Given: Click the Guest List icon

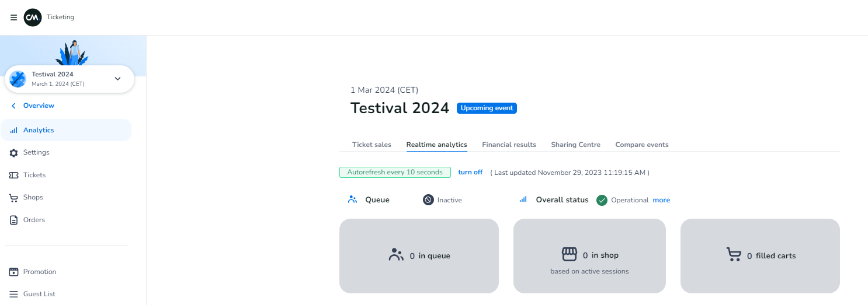Looking at the screenshot, I should pos(14,294).
